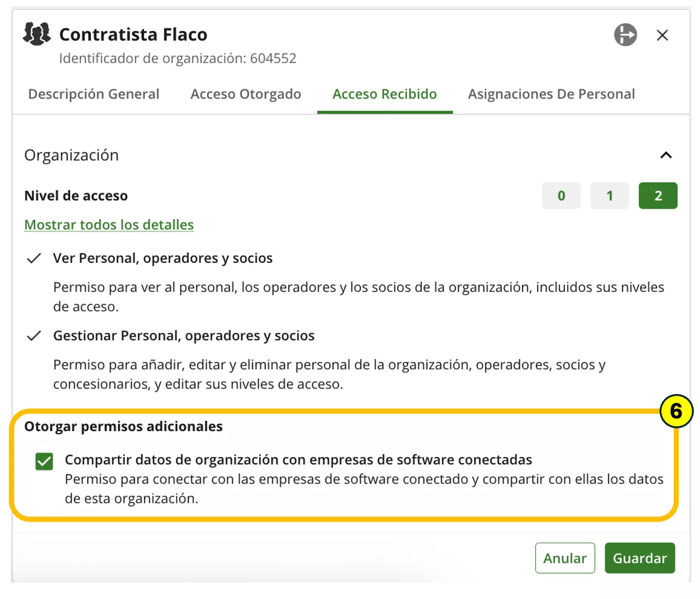Close the Contratista Flaco dialog
The height and width of the screenshot is (599, 700).
[662, 35]
